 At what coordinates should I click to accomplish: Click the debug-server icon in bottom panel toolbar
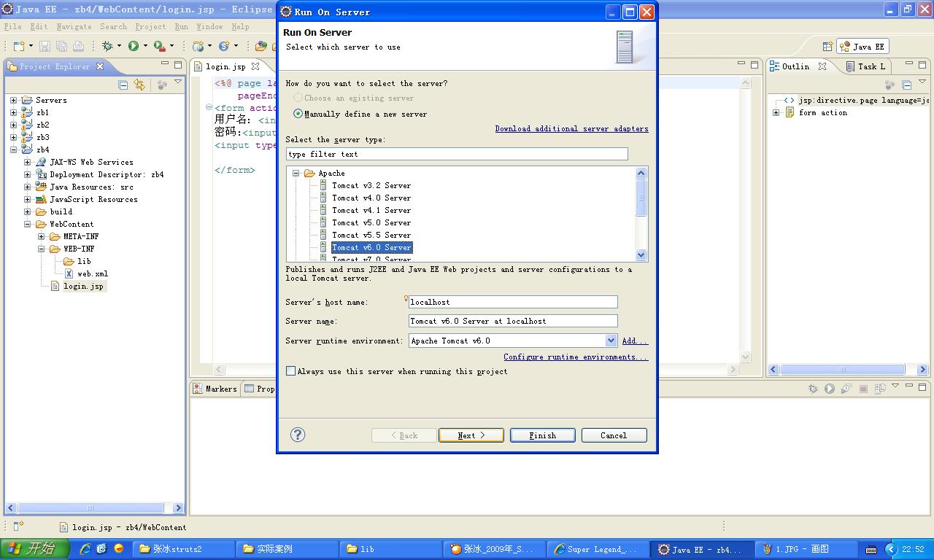813,389
